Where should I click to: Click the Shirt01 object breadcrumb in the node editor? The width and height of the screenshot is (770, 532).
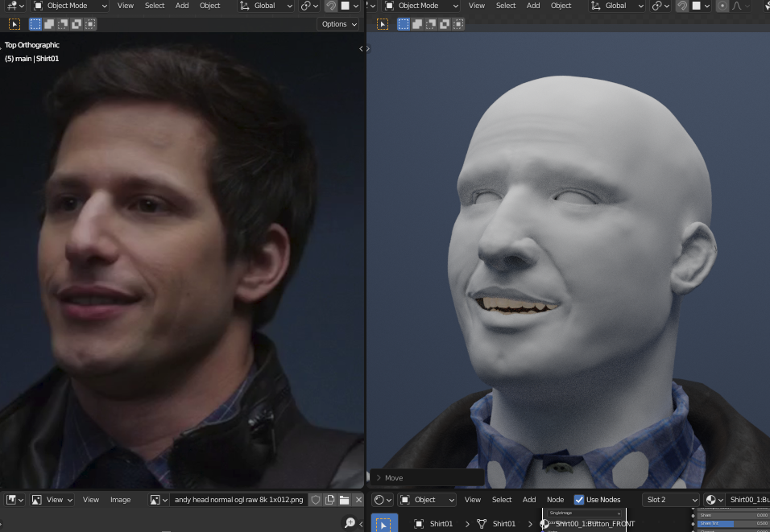click(x=435, y=524)
